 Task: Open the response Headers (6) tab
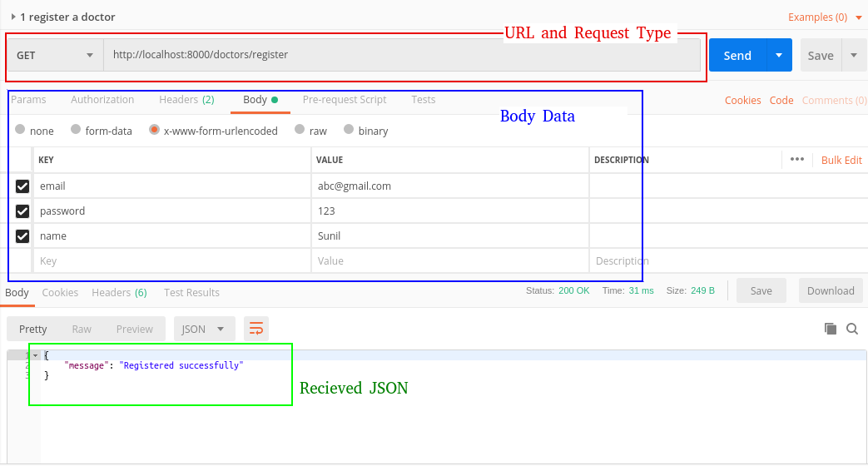click(119, 292)
